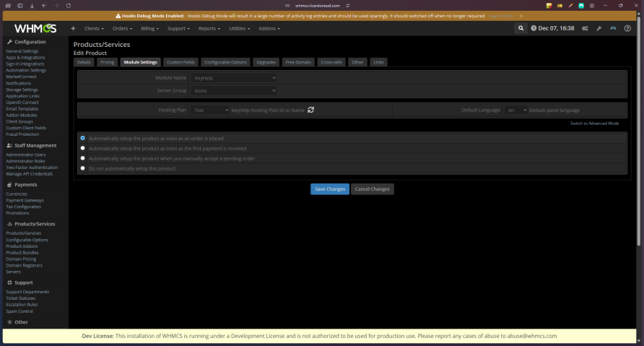Screen dimensions: 644x346
Task: Expand the Clients menu
Action: pos(94,28)
